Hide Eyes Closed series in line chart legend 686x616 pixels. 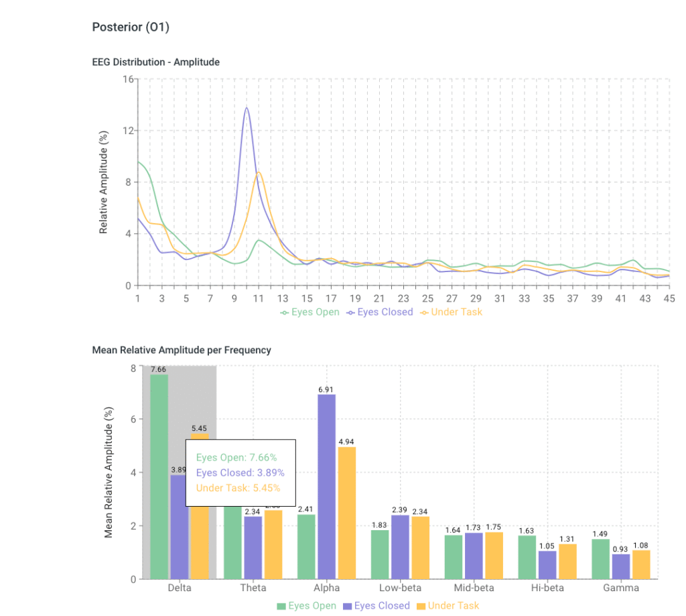379,312
